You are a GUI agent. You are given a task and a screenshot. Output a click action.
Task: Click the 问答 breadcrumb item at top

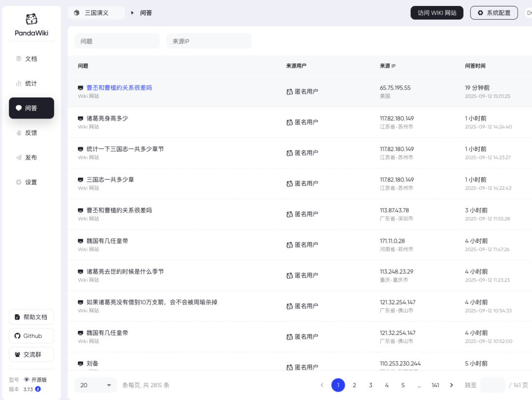[145, 13]
